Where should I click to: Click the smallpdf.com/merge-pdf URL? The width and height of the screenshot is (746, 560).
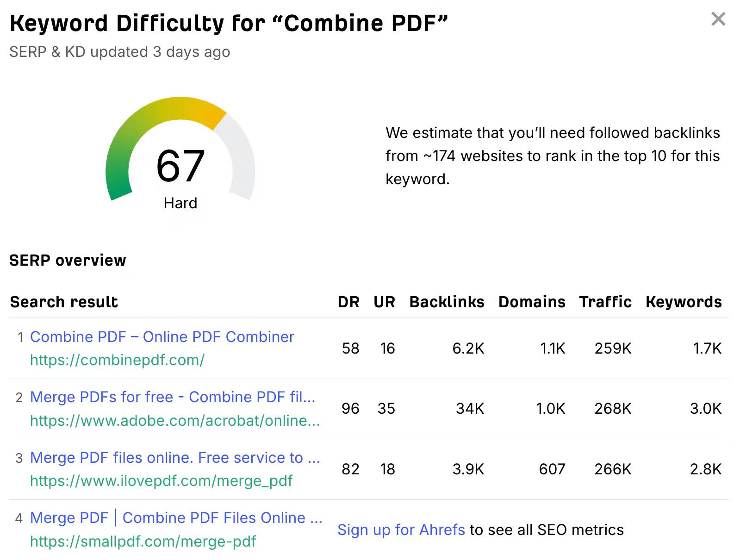[143, 541]
